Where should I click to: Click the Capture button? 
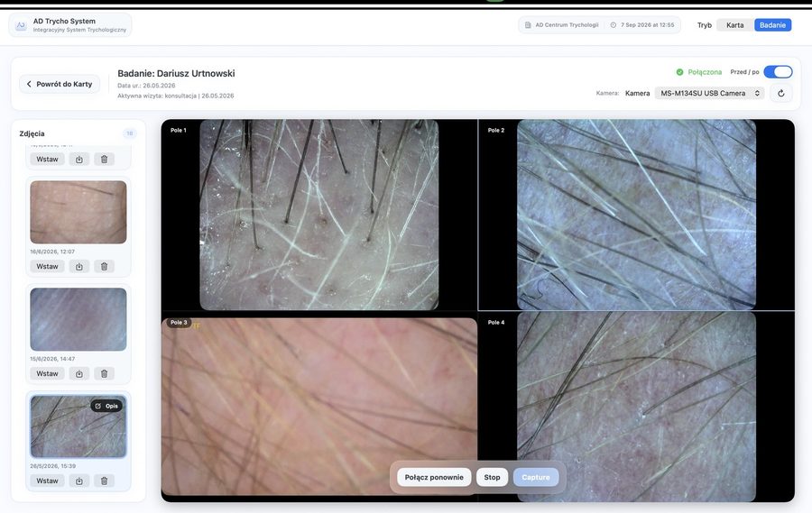tap(535, 477)
